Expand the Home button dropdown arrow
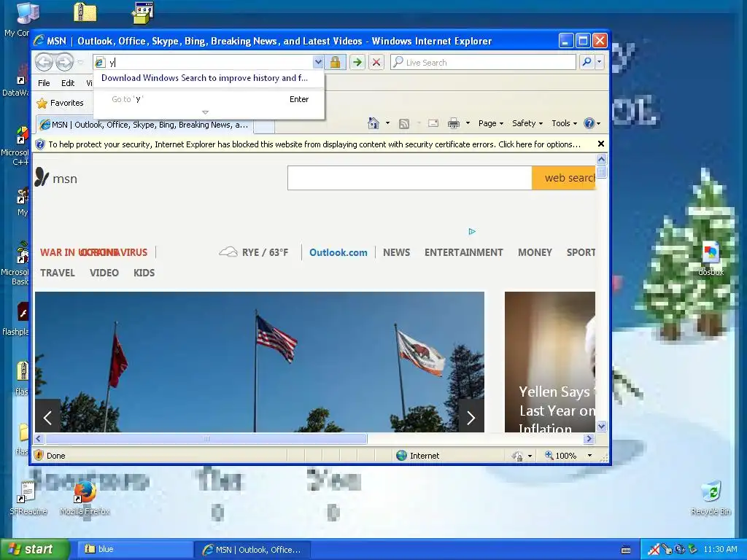Viewport: 747px width, 560px height. (x=387, y=123)
